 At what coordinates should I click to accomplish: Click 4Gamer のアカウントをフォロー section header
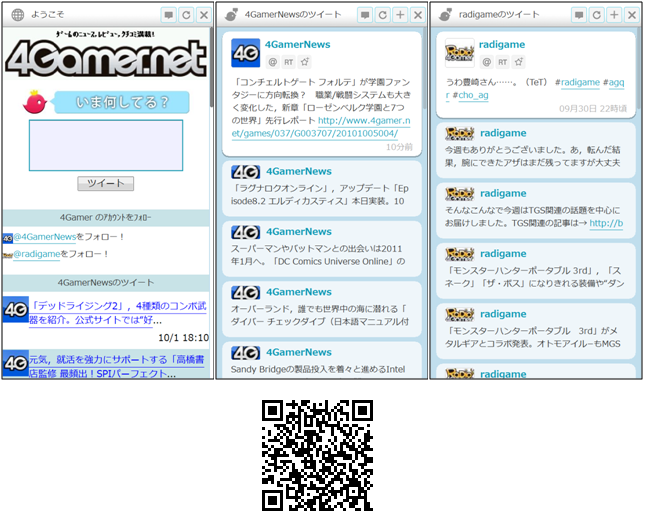[x=106, y=218]
